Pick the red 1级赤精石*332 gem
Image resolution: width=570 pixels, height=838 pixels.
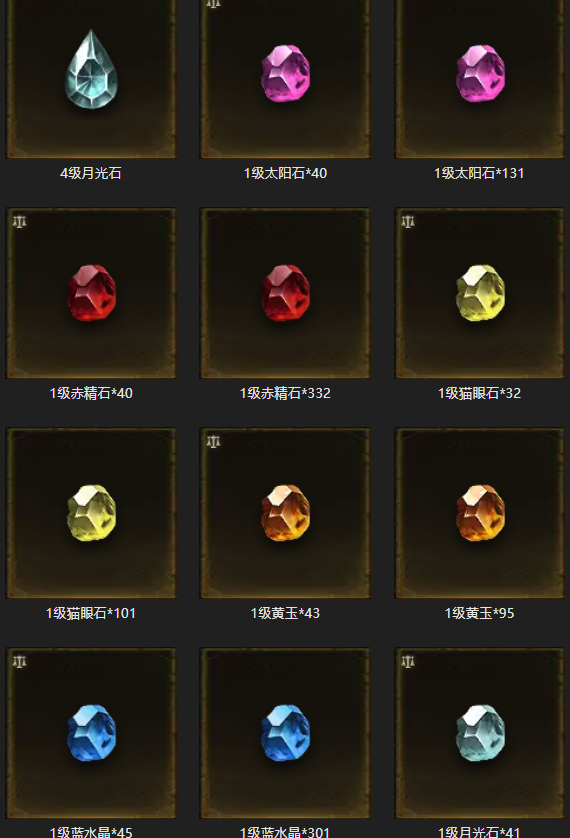[285, 293]
